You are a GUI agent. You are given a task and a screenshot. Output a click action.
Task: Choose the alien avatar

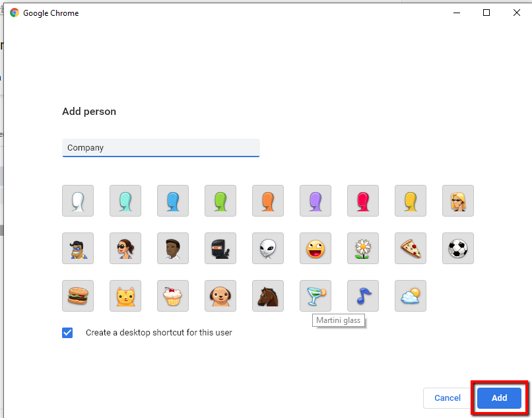(x=268, y=248)
